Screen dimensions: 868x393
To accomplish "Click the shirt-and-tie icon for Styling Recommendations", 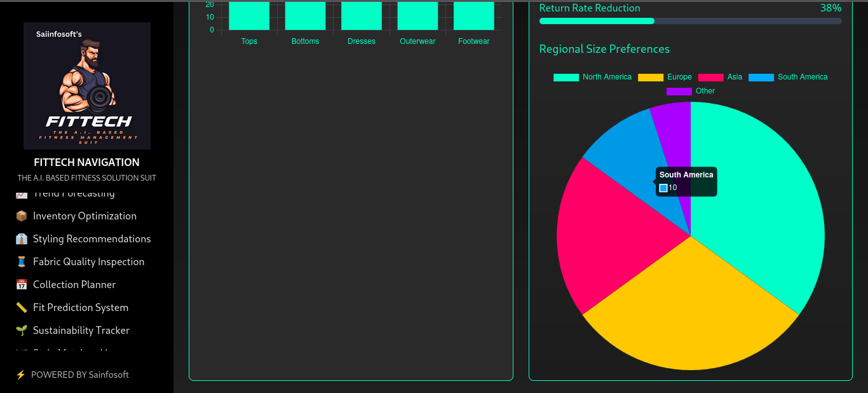I will [x=22, y=239].
